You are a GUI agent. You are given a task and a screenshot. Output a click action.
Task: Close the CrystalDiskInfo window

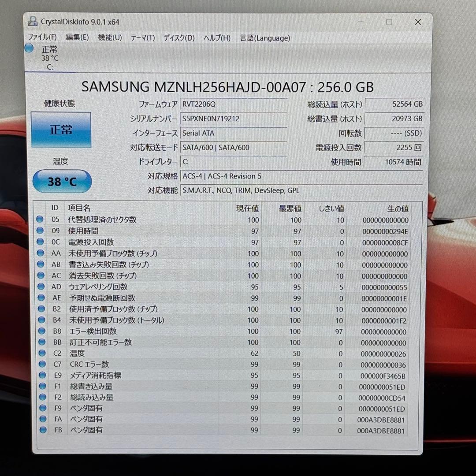[418, 22]
